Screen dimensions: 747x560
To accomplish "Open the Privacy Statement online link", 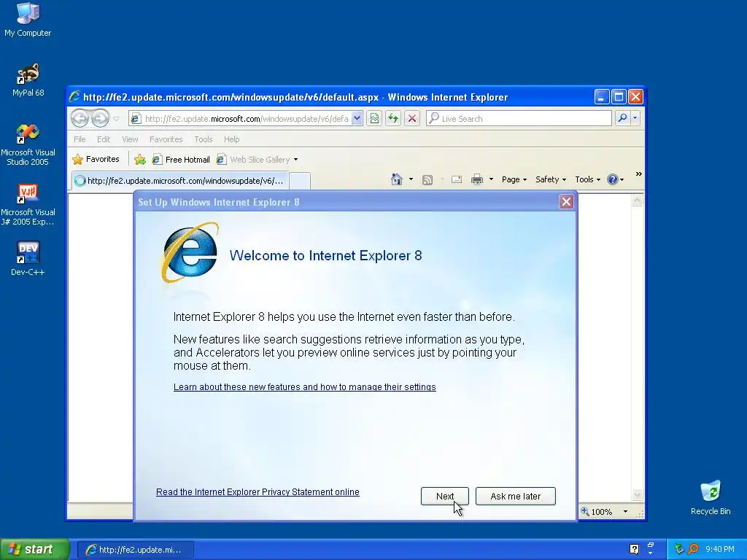I will [258, 492].
